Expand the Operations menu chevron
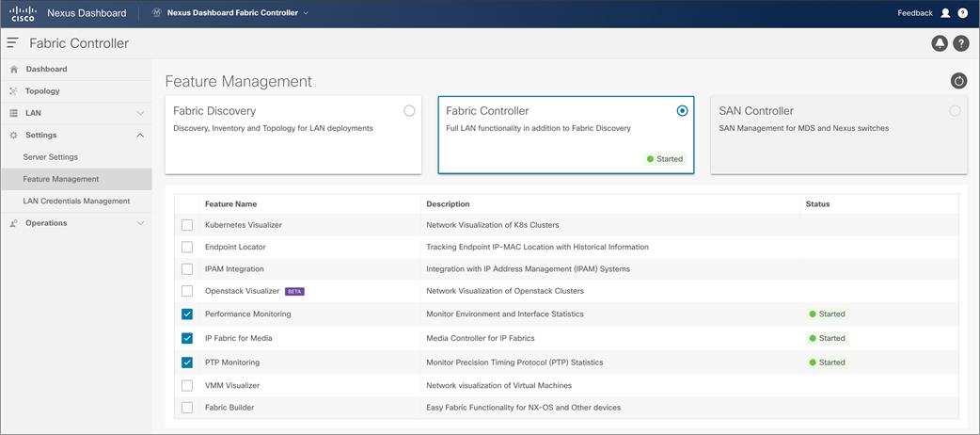Image resolution: width=980 pixels, height=435 pixels. tap(140, 223)
